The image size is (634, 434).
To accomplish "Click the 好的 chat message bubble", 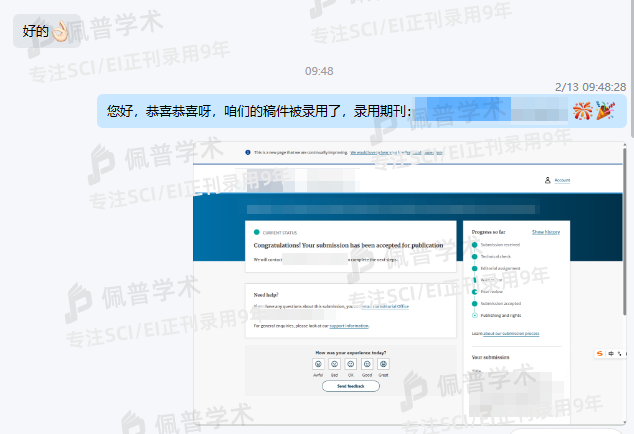I will tap(44, 31).
